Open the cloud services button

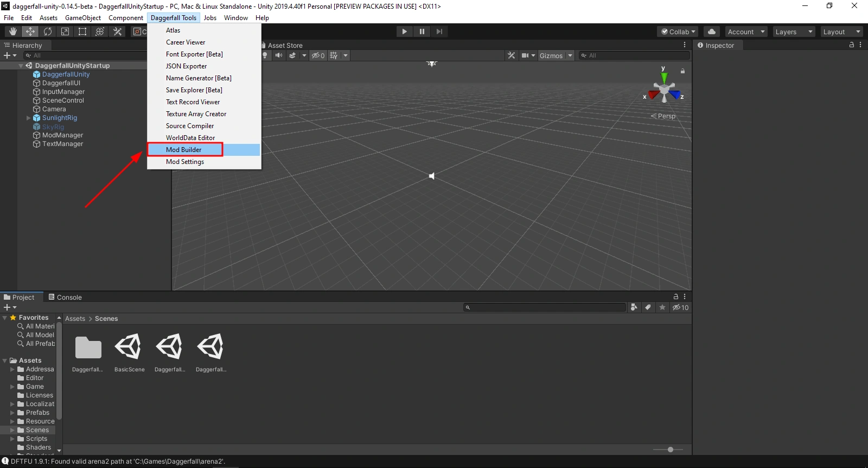(712, 31)
